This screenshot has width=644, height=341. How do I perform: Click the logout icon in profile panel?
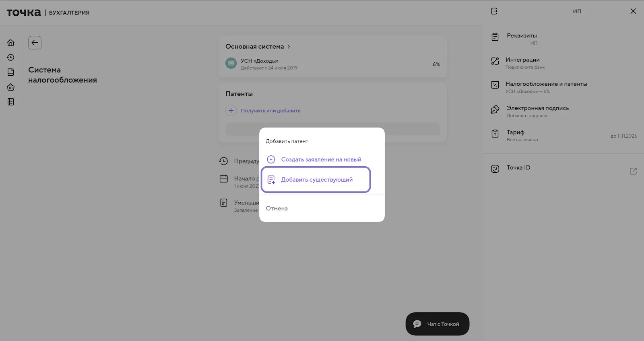(x=494, y=11)
